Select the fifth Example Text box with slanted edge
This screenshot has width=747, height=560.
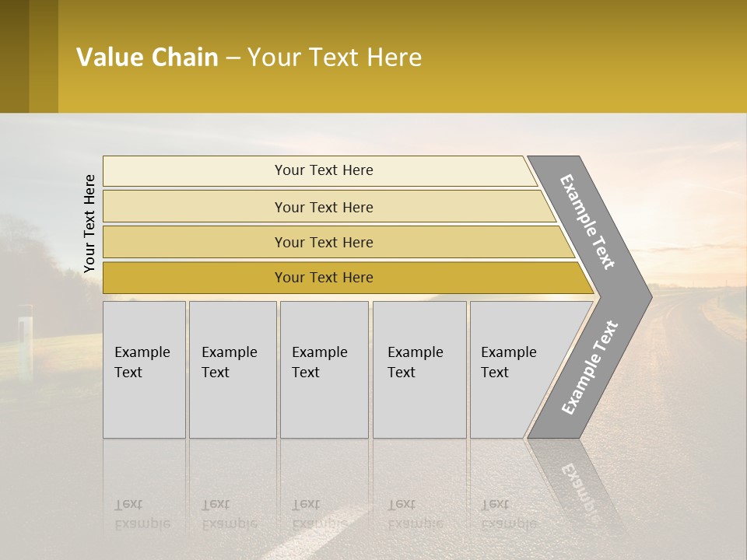(x=514, y=369)
